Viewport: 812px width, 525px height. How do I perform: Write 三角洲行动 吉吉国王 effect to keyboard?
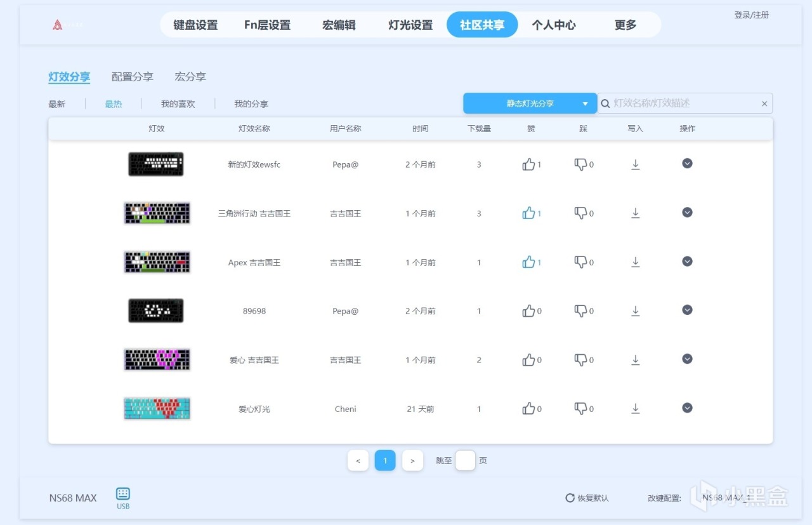coord(635,213)
